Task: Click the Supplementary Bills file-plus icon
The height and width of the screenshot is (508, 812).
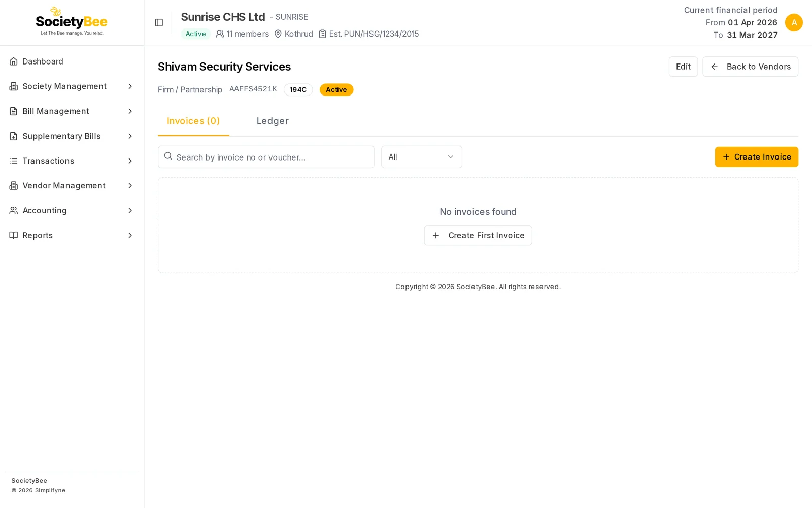Action: [14, 136]
